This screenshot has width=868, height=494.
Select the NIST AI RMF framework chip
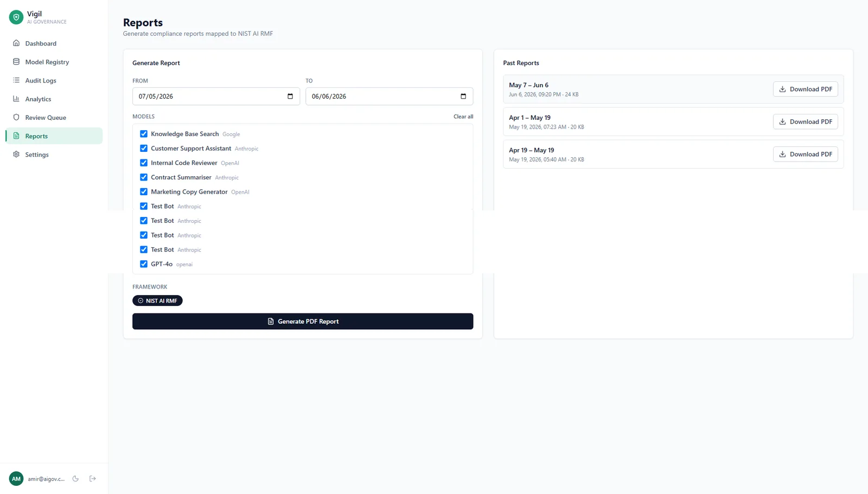click(157, 301)
